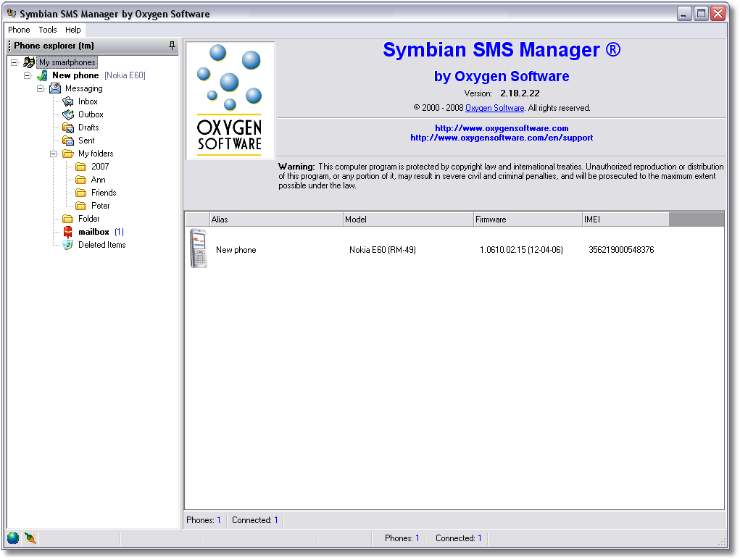740x560 pixels.
Task: Click the New phone alias cell
Action: pos(236,250)
